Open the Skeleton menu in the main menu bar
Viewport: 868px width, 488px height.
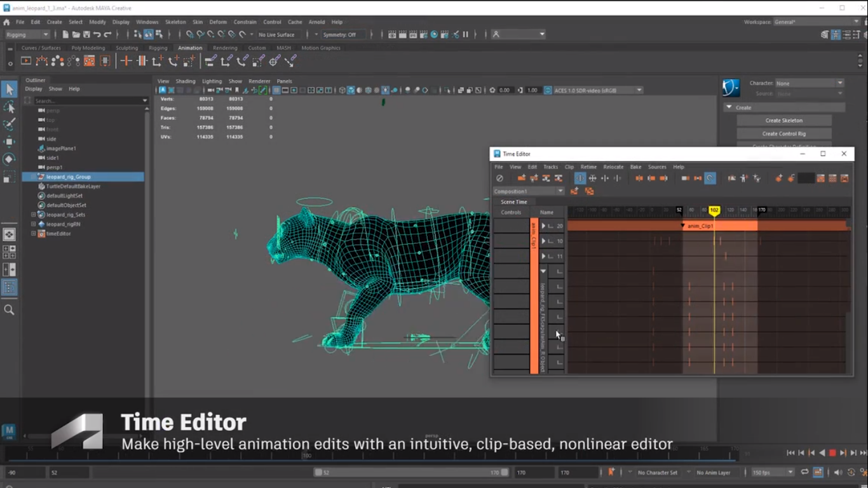[x=175, y=22]
